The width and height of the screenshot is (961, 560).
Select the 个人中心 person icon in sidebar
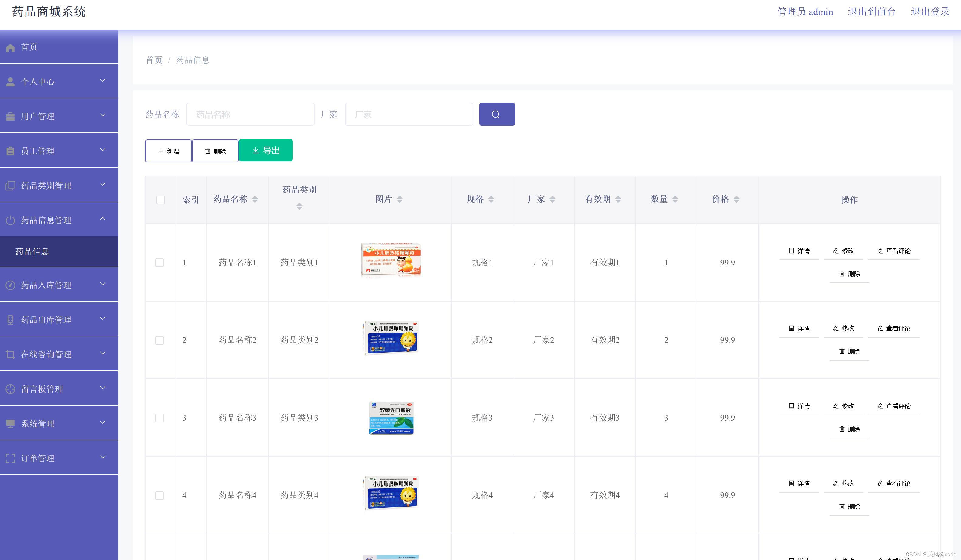point(10,80)
